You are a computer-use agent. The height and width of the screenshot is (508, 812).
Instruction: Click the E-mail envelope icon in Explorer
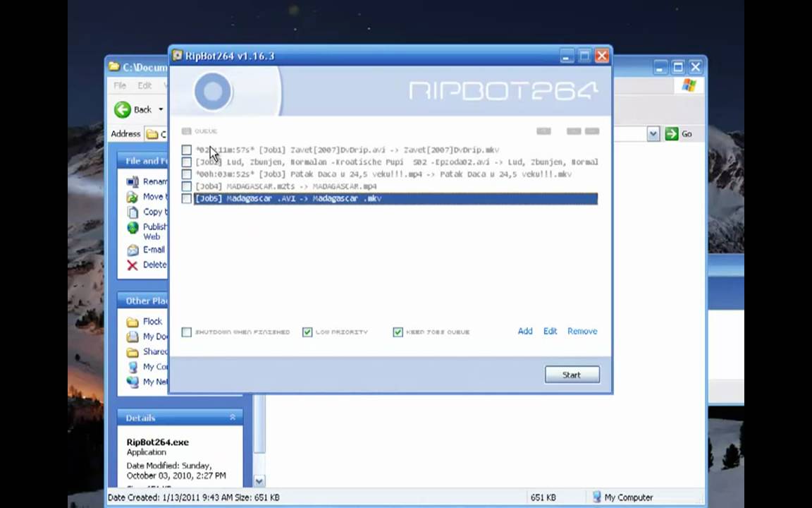[133, 250]
